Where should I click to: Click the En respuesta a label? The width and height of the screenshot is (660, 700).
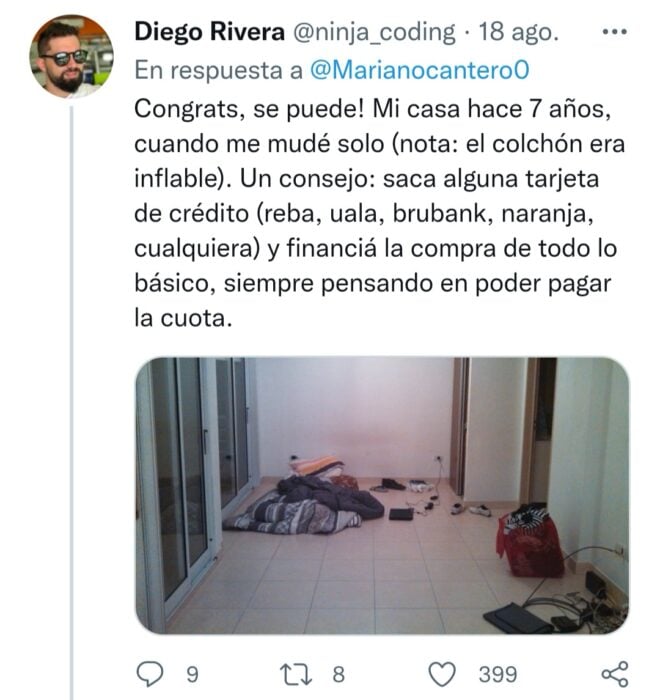[x=218, y=71]
